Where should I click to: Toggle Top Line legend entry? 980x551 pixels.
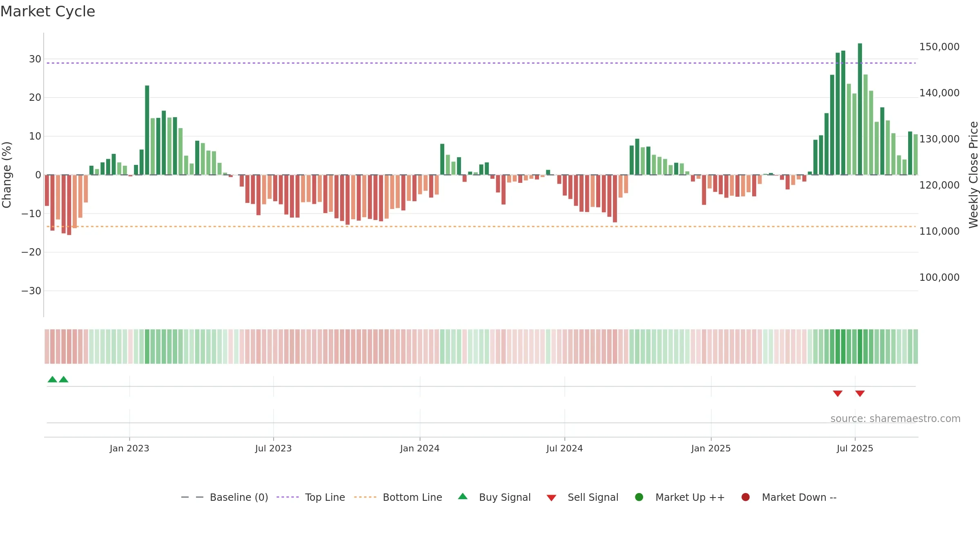pos(311,497)
